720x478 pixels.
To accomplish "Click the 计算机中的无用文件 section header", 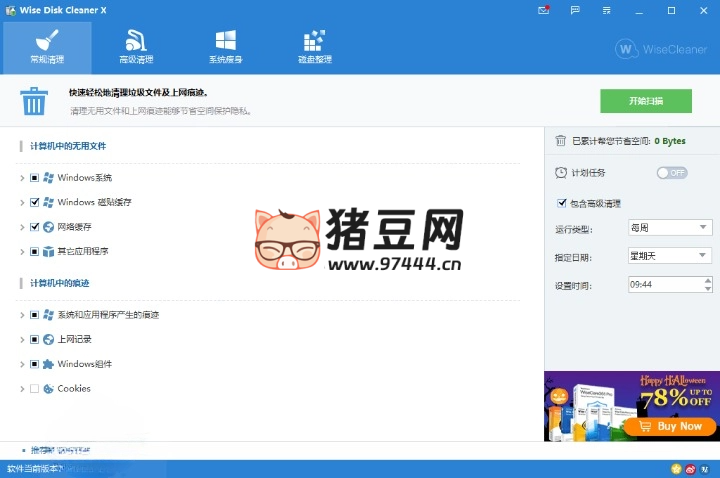I will coord(68,146).
